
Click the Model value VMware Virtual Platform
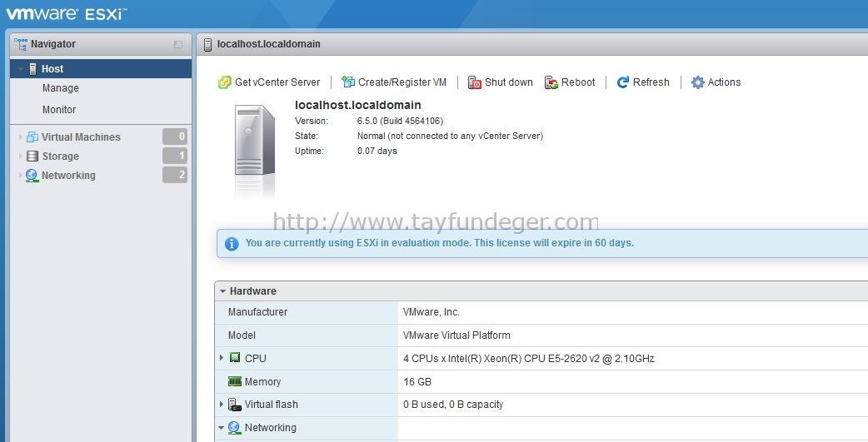click(456, 335)
